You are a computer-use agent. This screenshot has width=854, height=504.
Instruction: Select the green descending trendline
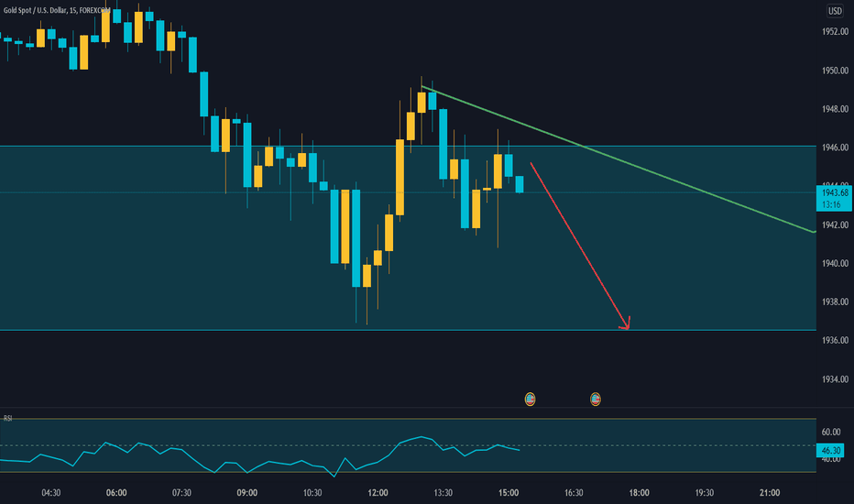pos(619,159)
